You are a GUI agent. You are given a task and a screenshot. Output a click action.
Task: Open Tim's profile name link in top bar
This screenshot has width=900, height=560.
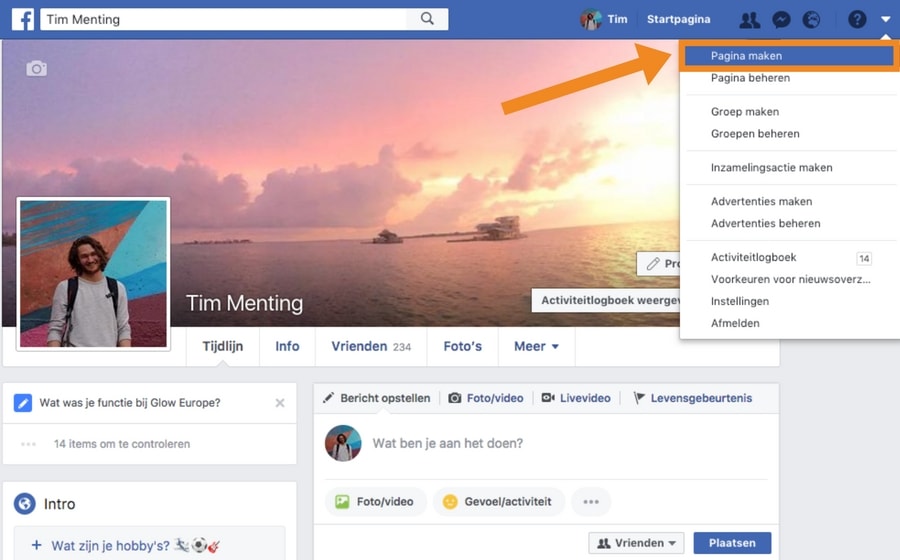(x=618, y=20)
